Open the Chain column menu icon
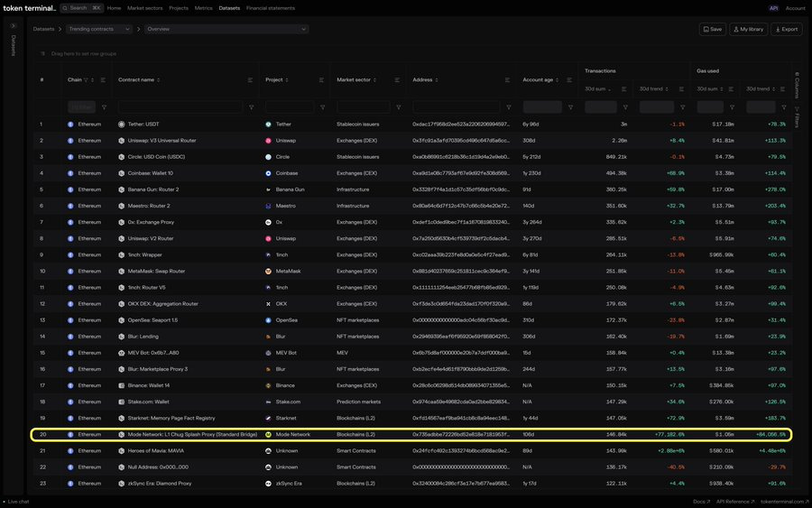Viewport: 812px width, 508px height. pos(103,79)
